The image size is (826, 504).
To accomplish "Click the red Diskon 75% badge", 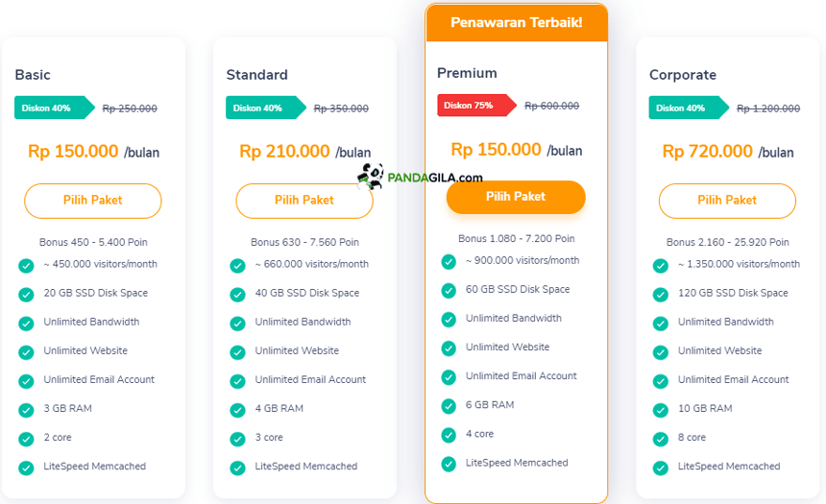I will coord(476,106).
